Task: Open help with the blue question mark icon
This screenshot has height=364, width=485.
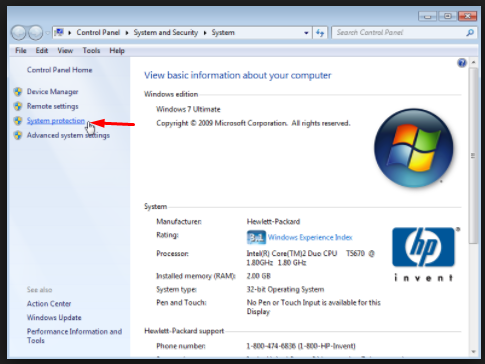Action: (x=462, y=63)
